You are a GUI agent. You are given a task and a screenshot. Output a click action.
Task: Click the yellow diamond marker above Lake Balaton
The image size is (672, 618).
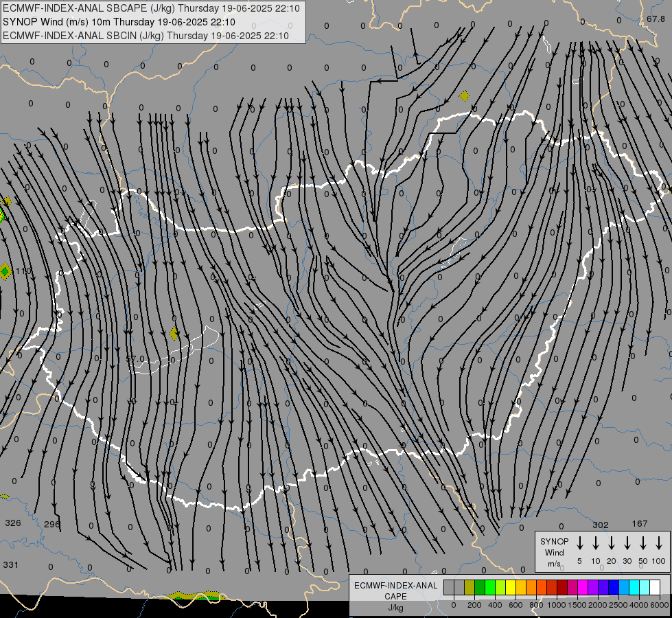click(174, 333)
